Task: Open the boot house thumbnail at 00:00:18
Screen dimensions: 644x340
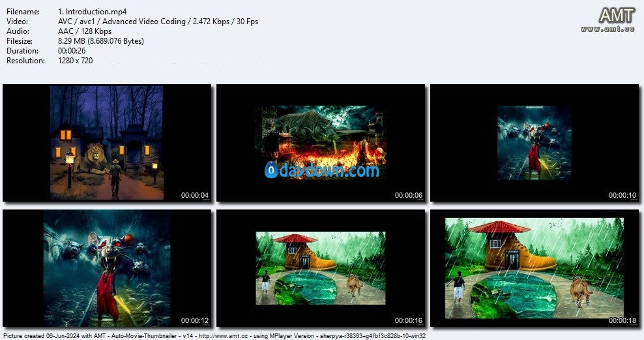Action: coord(534,268)
